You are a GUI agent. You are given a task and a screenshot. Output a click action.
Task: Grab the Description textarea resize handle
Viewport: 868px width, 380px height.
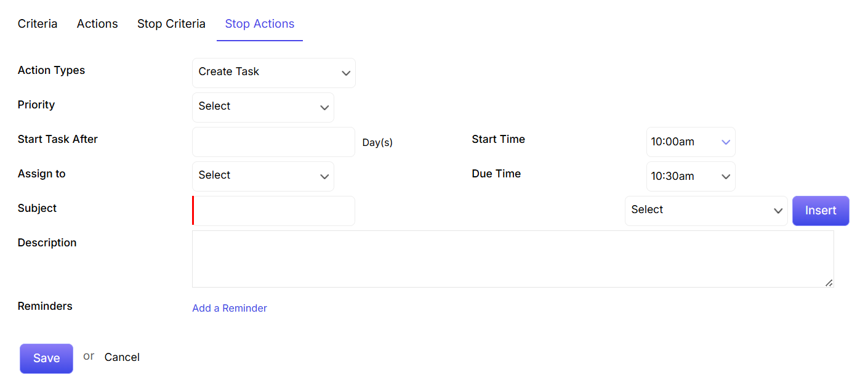[829, 283]
